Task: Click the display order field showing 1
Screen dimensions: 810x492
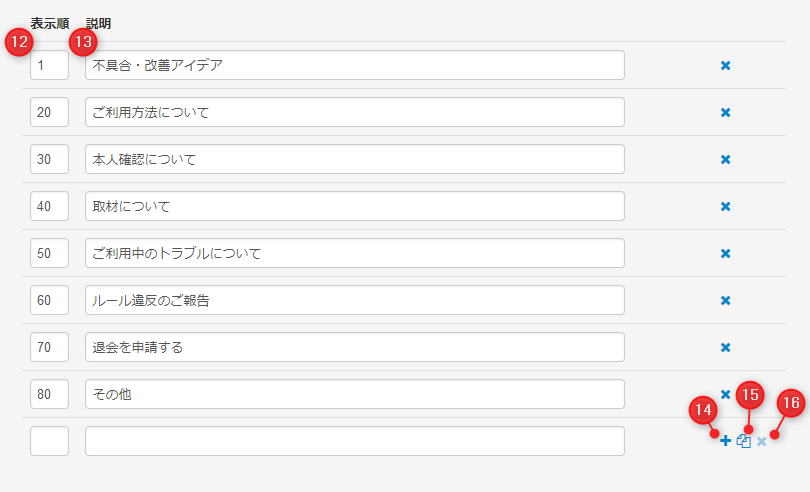Action: coord(49,66)
